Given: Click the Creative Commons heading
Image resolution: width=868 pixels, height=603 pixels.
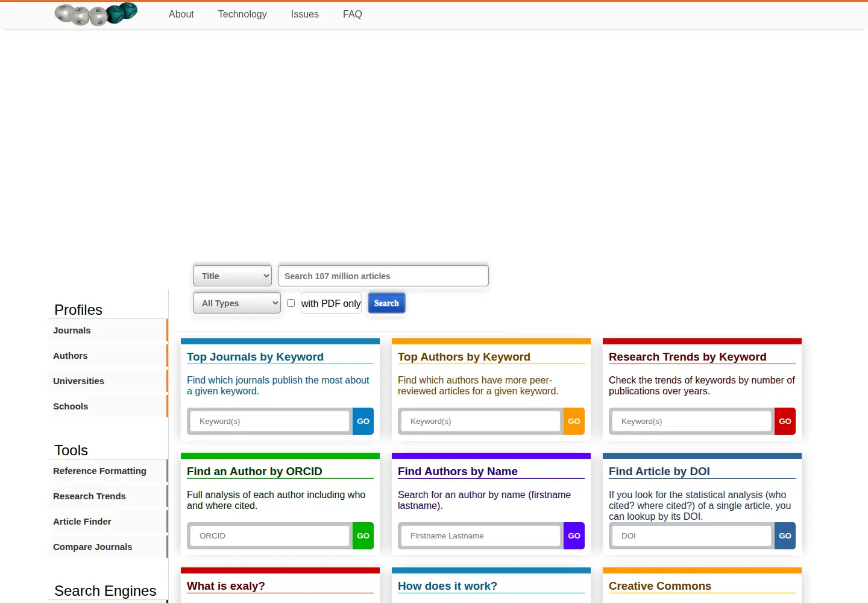Looking at the screenshot, I should [x=660, y=586].
